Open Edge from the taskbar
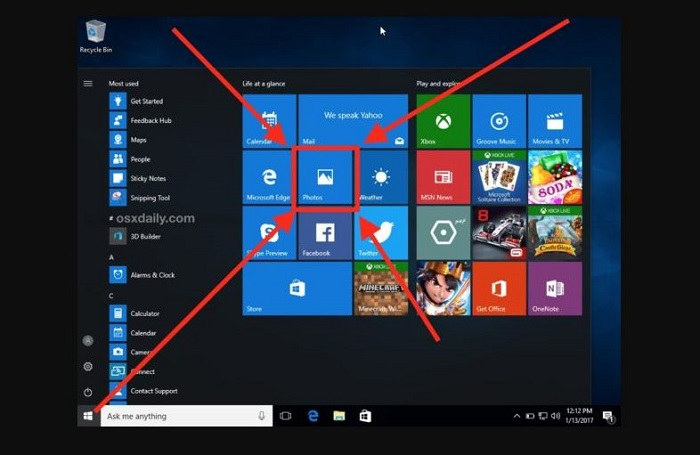 click(313, 416)
